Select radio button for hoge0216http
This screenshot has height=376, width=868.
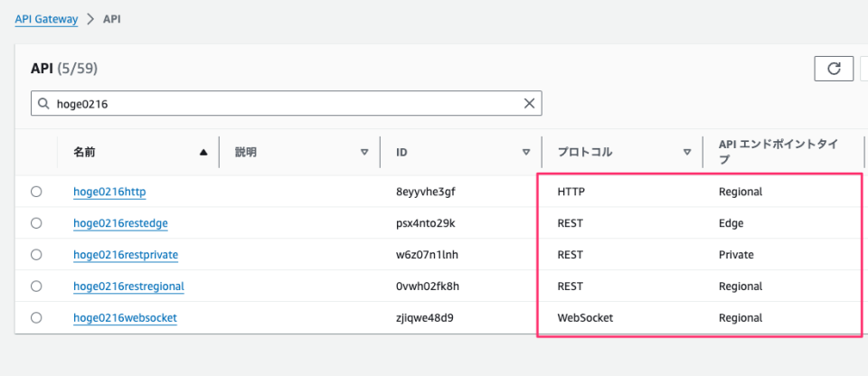coord(36,192)
